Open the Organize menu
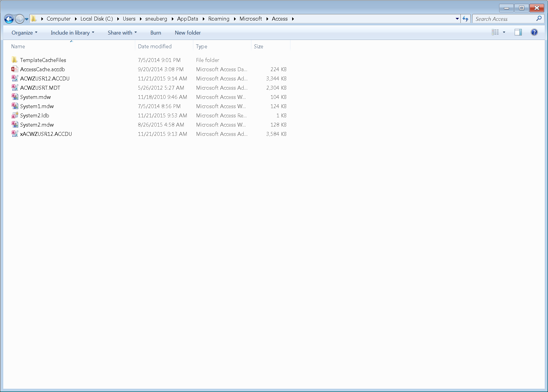The height and width of the screenshot is (392, 548). click(24, 32)
